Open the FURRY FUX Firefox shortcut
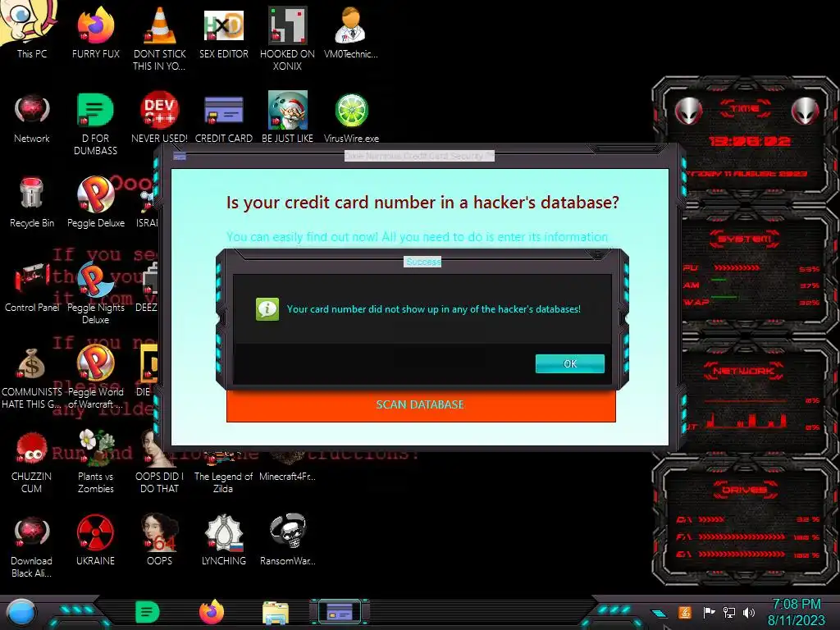The image size is (840, 630). [x=95, y=32]
